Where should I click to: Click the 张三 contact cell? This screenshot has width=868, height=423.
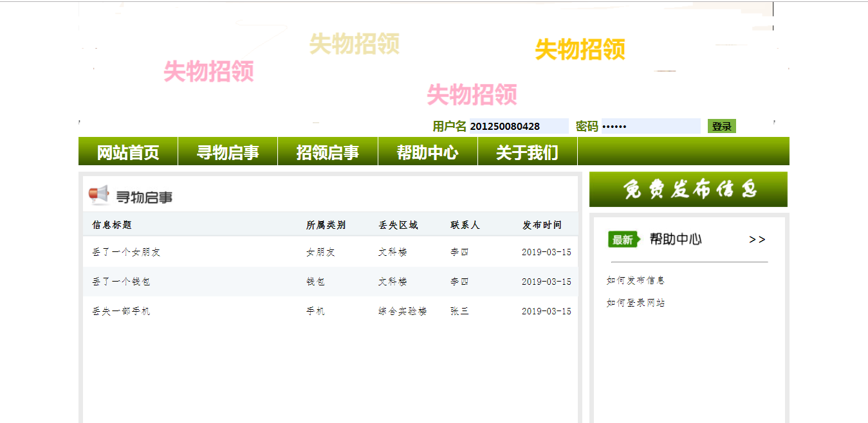459,311
